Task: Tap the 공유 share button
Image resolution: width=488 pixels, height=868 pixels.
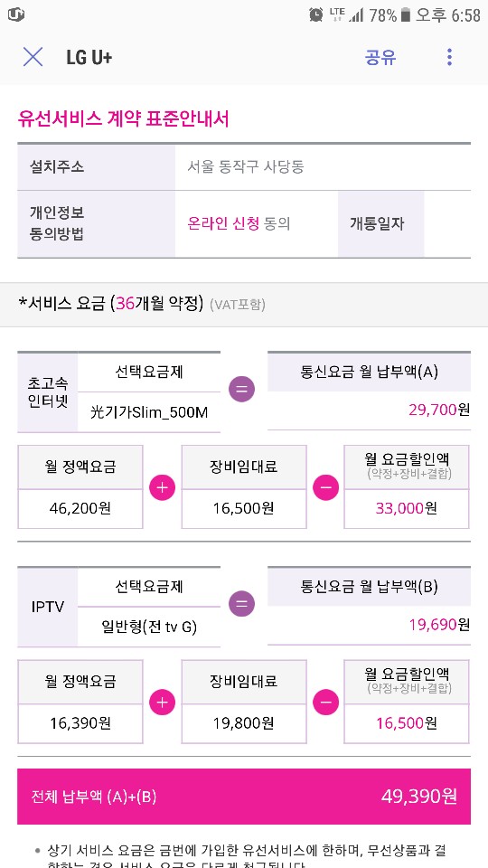Action: [380, 57]
